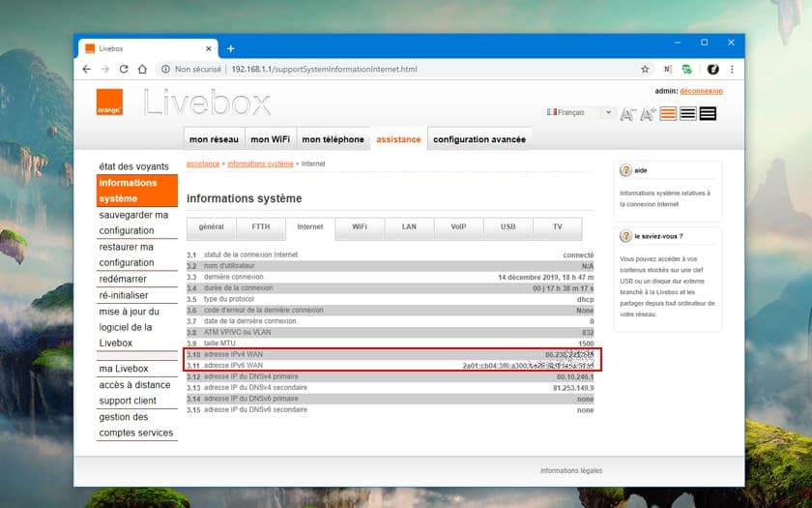
Task: Close the Livebox browser tab
Action: tap(209, 48)
